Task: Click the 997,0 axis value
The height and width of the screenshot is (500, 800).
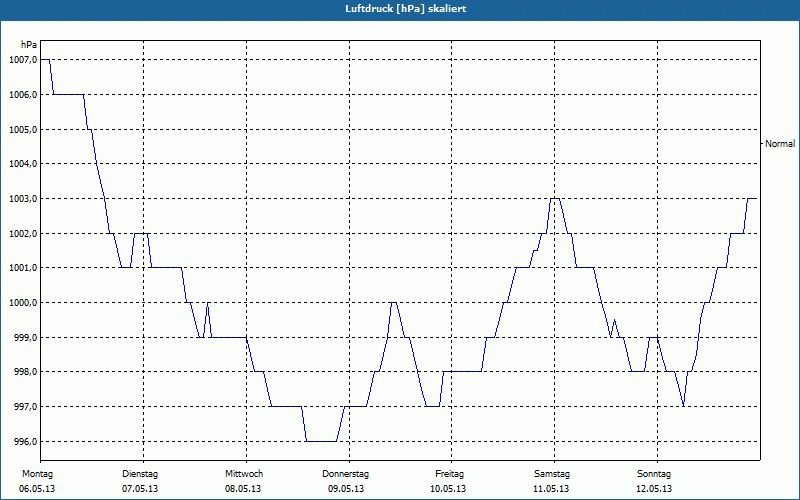Action: pos(26,407)
